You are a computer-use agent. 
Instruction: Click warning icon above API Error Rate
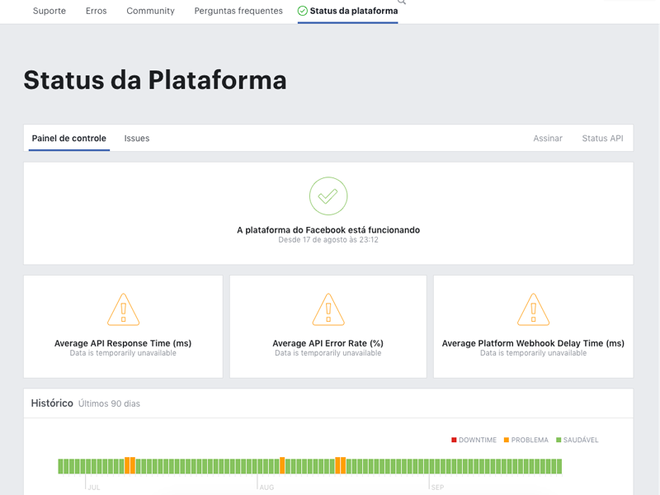328,310
